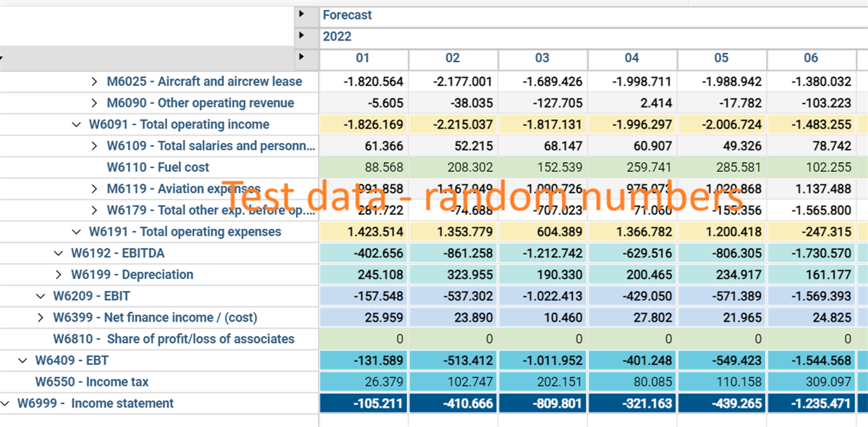The width and height of the screenshot is (868, 427).
Task: Click net finance income cell 24.825
Action: 812,317
